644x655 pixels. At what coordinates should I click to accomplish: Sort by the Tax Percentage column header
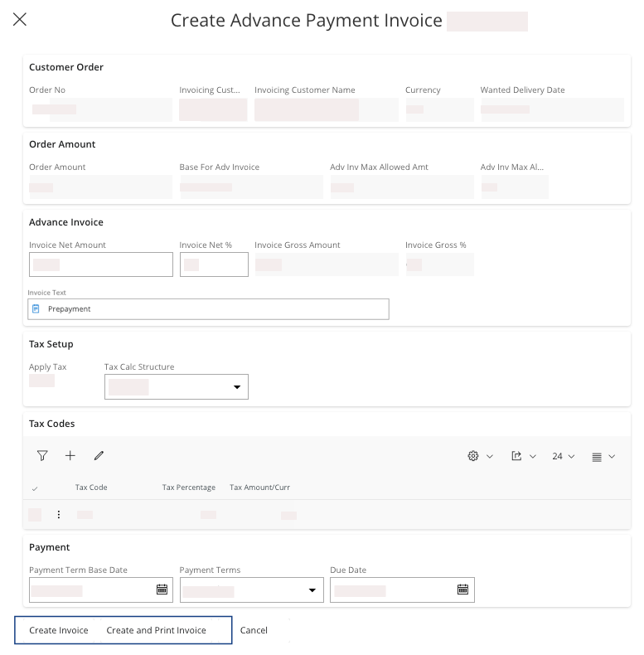point(188,488)
